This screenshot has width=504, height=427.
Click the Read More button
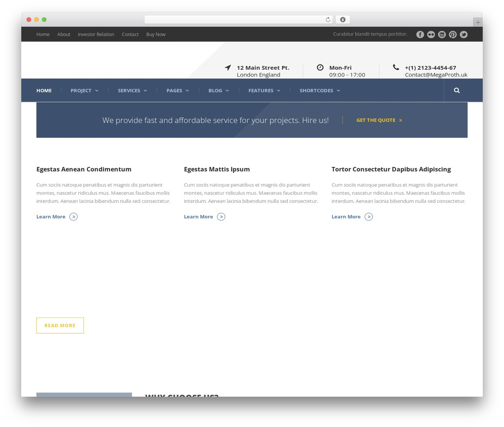coord(60,325)
